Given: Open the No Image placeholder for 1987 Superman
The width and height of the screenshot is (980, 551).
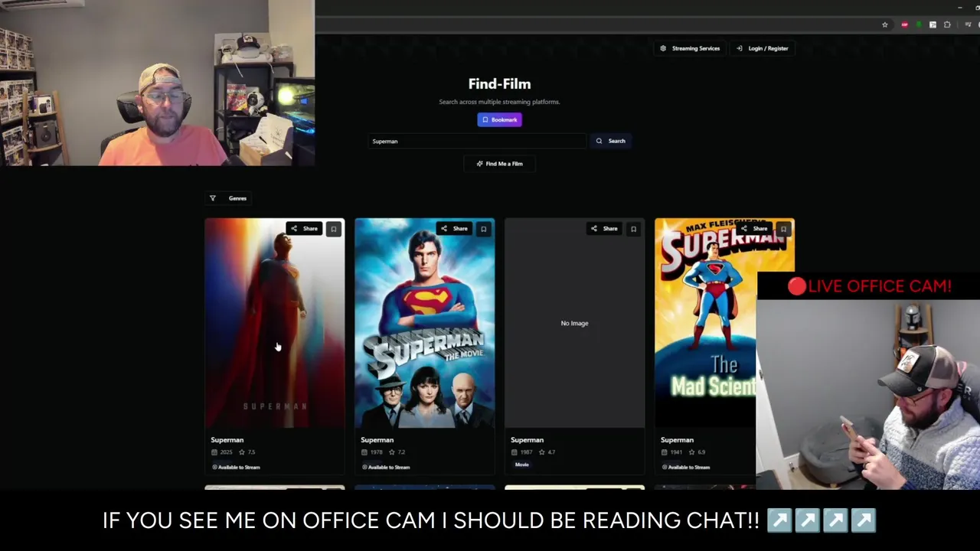Looking at the screenshot, I should tap(574, 323).
